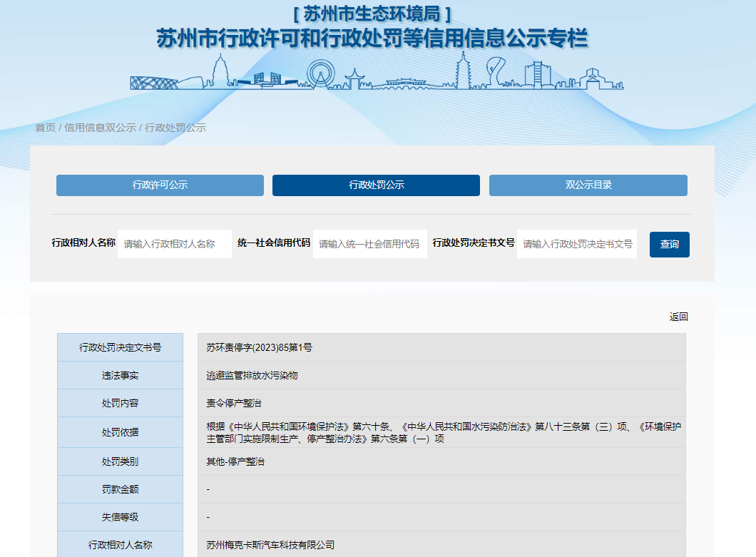This screenshot has width=756, height=557.
Task: Click the 信用信息公示专栏 main heading
Action: [372, 39]
